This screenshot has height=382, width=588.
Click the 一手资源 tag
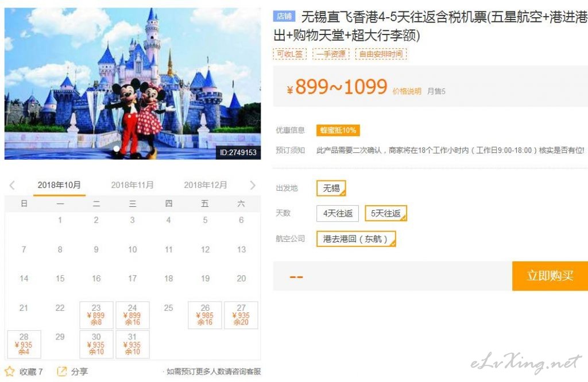(x=331, y=54)
